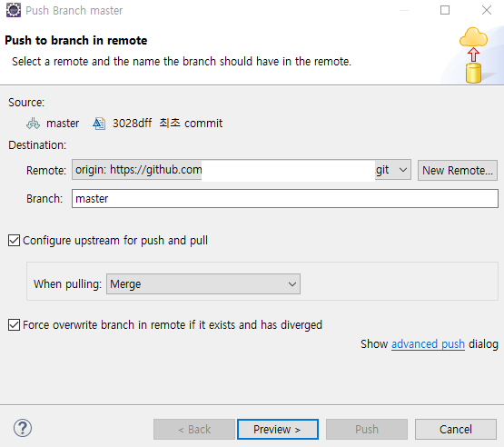Click the New Remote... button
The width and height of the screenshot is (504, 447).
[x=458, y=171]
